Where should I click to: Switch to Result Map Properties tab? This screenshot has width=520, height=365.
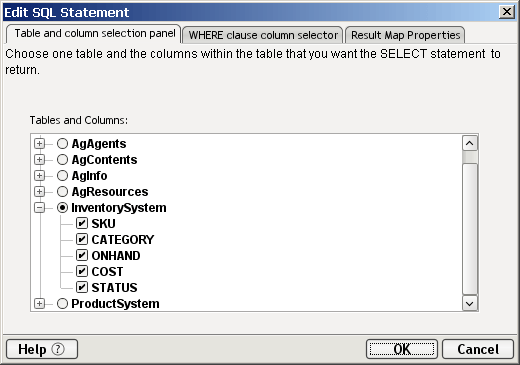tap(405, 35)
